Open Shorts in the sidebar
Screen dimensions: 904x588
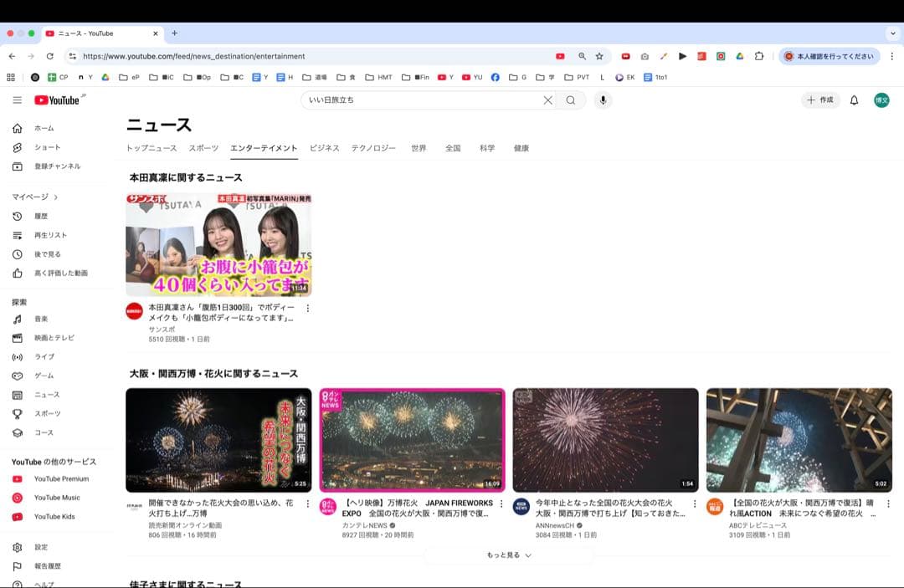point(47,147)
